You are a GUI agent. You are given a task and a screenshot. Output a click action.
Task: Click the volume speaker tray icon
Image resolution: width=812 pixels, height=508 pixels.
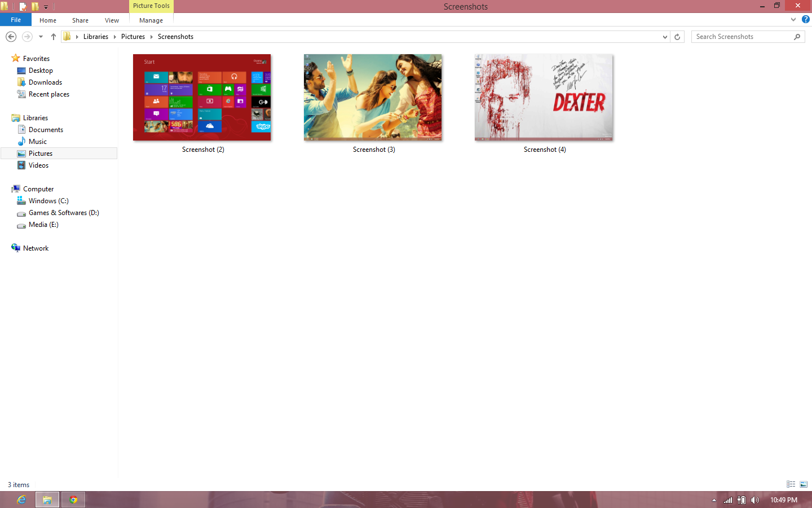[755, 500]
